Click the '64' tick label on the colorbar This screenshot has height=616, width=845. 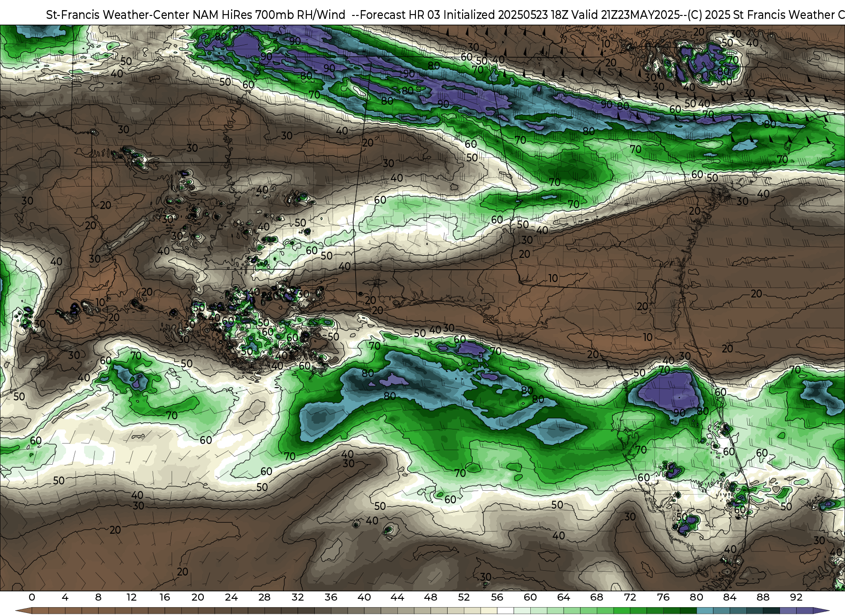(563, 597)
